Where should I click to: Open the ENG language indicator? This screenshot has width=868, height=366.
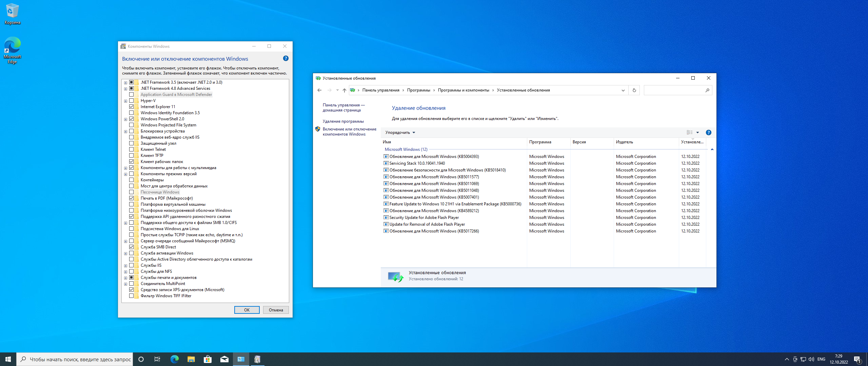click(x=821, y=359)
